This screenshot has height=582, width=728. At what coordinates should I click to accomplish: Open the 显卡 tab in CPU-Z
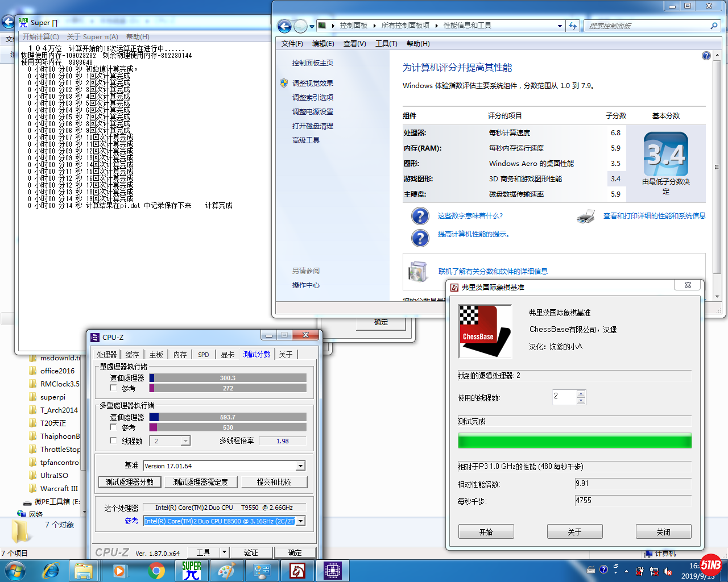coord(227,355)
